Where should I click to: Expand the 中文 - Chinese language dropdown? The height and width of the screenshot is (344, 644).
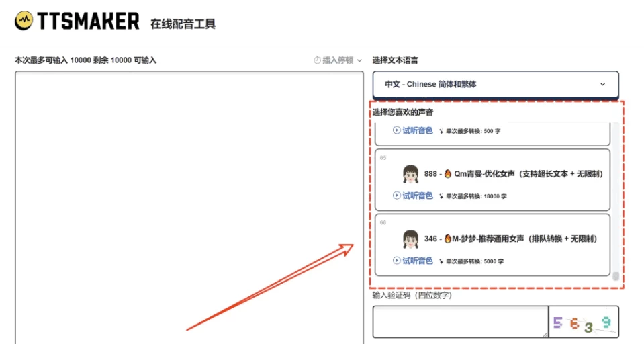[x=495, y=85]
